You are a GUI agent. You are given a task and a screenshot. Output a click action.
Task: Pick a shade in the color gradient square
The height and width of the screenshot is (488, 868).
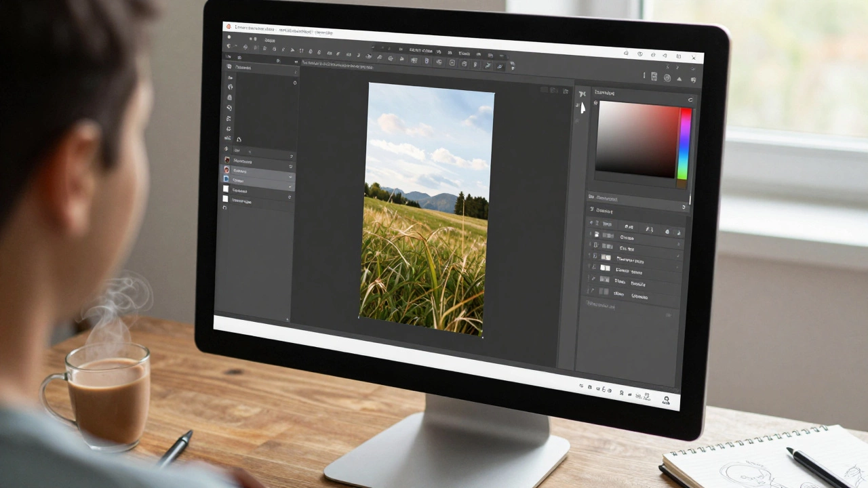tap(637, 139)
